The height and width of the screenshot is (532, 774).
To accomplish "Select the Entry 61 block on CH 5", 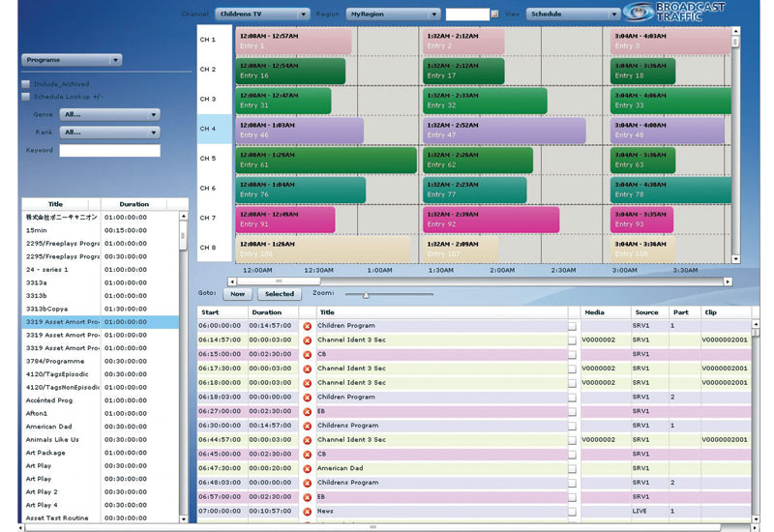I will point(326,160).
